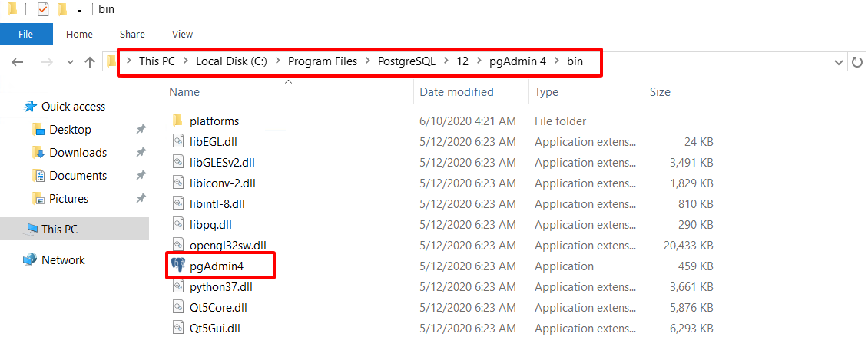Sort files by Date modified column
Screen dimensions: 868x337
click(456, 91)
